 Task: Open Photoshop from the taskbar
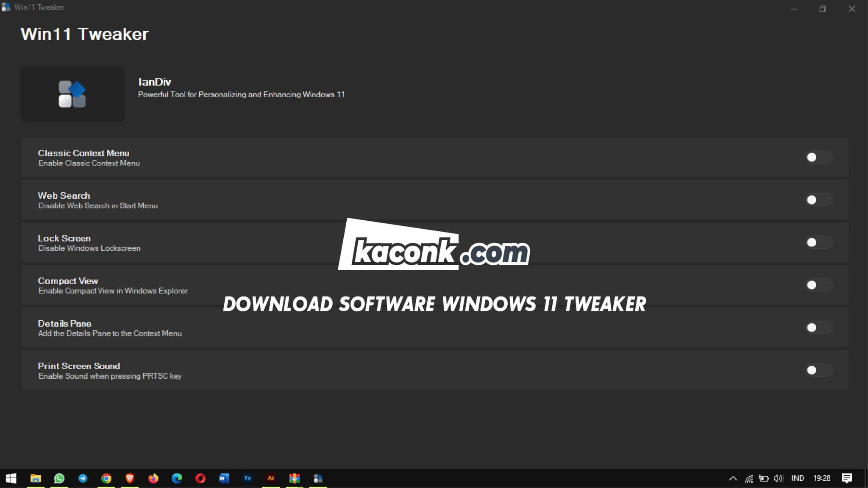point(248,478)
